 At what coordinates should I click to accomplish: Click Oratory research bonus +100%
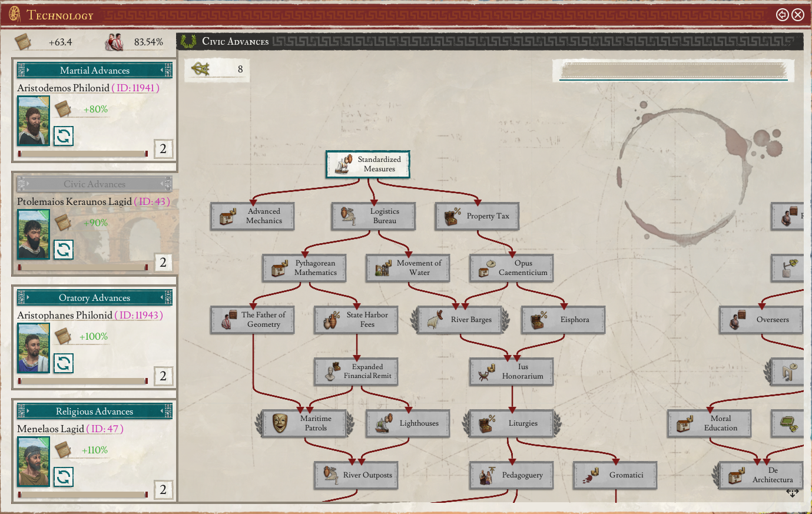click(94, 337)
